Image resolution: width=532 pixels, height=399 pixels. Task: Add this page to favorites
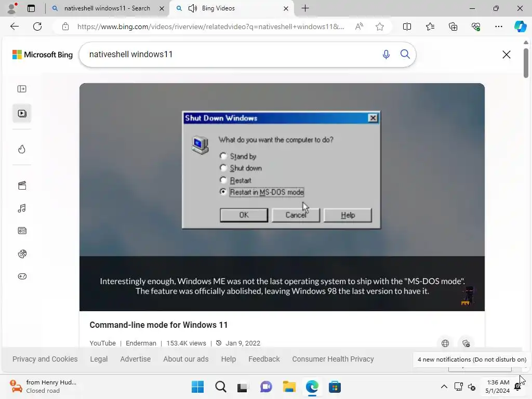pyautogui.click(x=380, y=26)
